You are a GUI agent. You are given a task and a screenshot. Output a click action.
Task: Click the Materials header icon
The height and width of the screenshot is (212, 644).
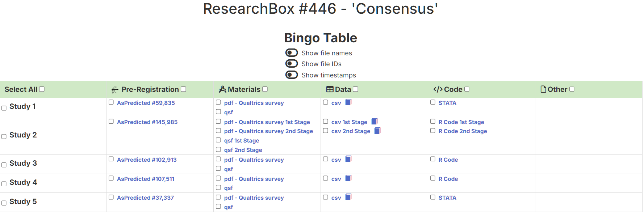[x=222, y=89]
